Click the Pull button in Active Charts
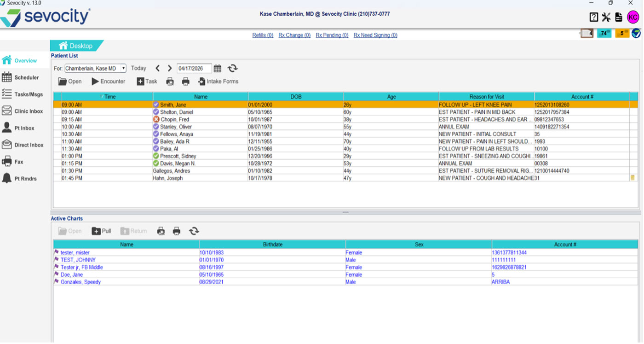This screenshot has height=344, width=644. pyautogui.click(x=101, y=231)
